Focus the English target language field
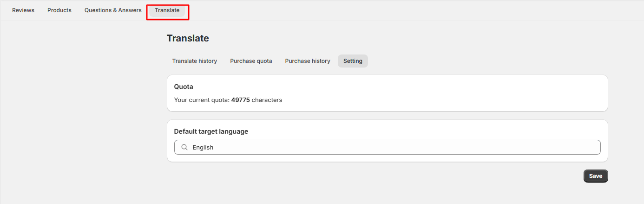The height and width of the screenshot is (204, 644). click(388, 147)
